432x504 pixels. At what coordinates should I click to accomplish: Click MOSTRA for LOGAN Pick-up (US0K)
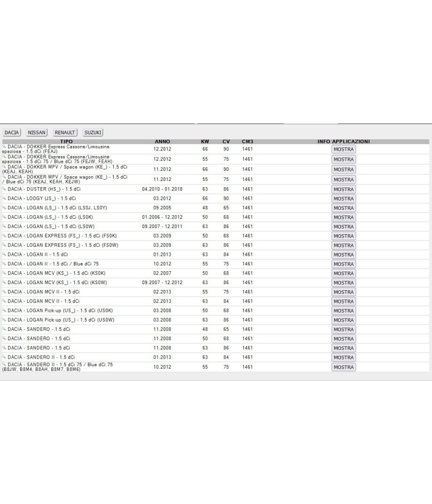tap(344, 311)
